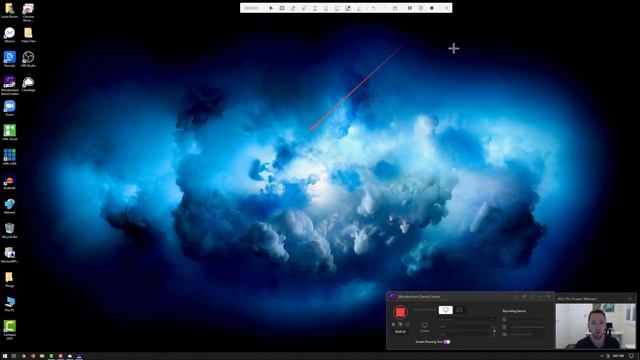Clear drawings with the trash icon
Image resolution: width=640 pixels, height=360 pixels.
point(395,8)
